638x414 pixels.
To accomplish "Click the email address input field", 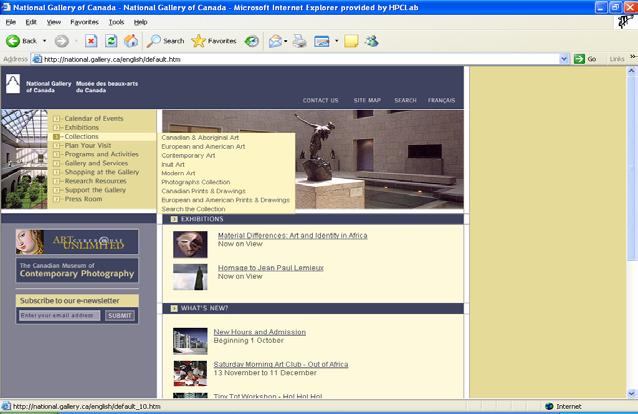I will point(59,315).
